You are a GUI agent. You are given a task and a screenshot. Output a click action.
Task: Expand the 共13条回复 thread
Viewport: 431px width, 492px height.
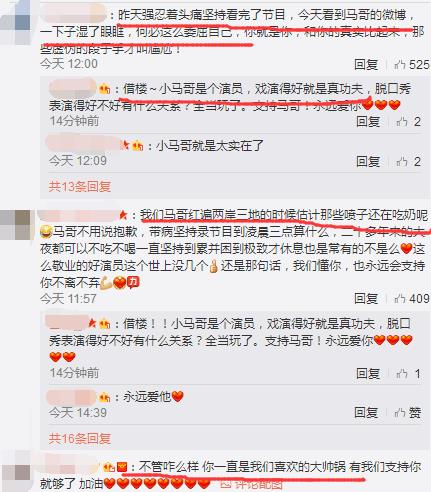80,186
